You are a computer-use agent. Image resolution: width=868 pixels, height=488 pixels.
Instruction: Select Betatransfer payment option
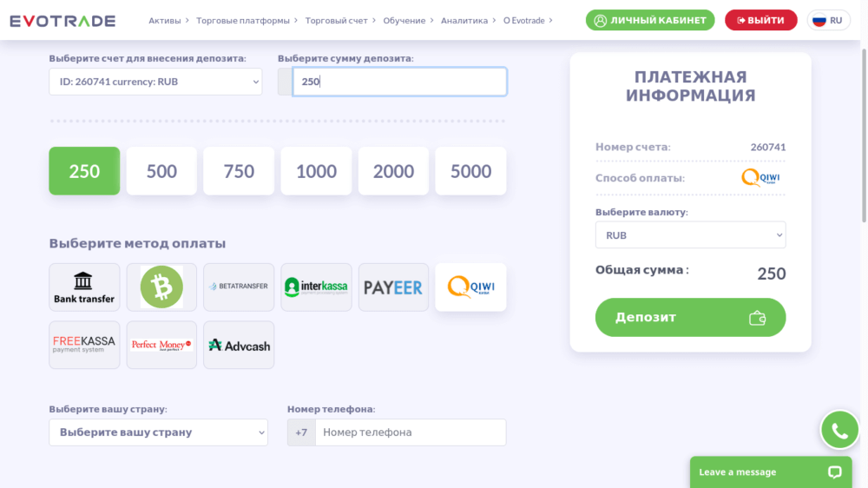click(x=239, y=287)
